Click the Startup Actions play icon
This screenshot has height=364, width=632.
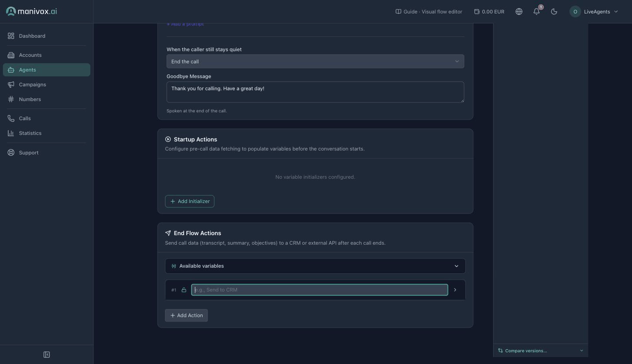coord(168,139)
